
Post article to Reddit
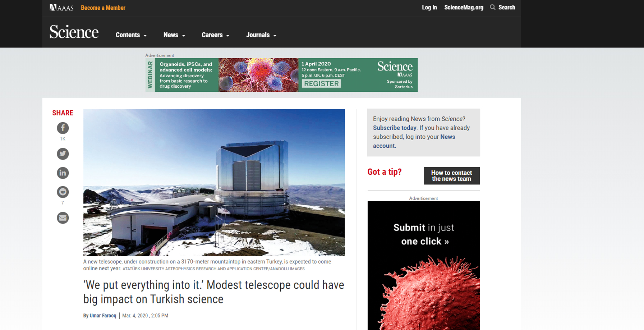point(63,192)
